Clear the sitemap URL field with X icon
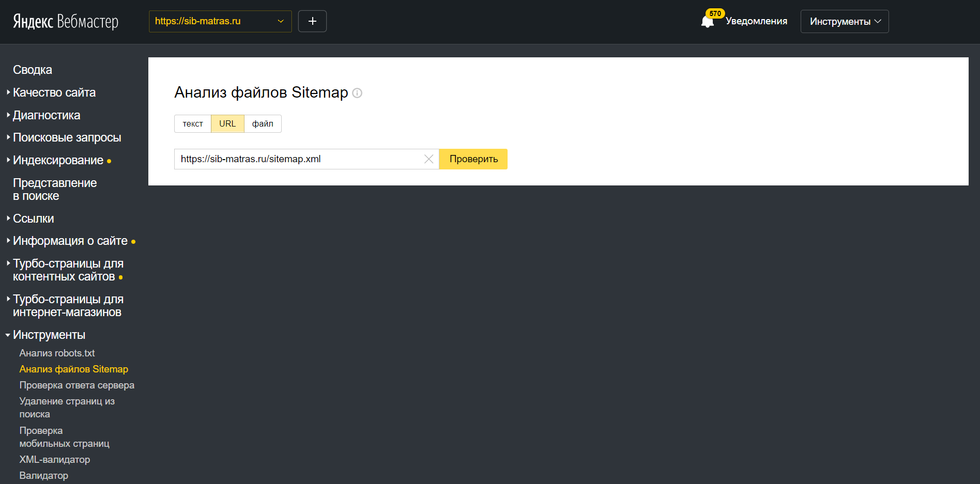This screenshot has width=980, height=484. point(428,159)
